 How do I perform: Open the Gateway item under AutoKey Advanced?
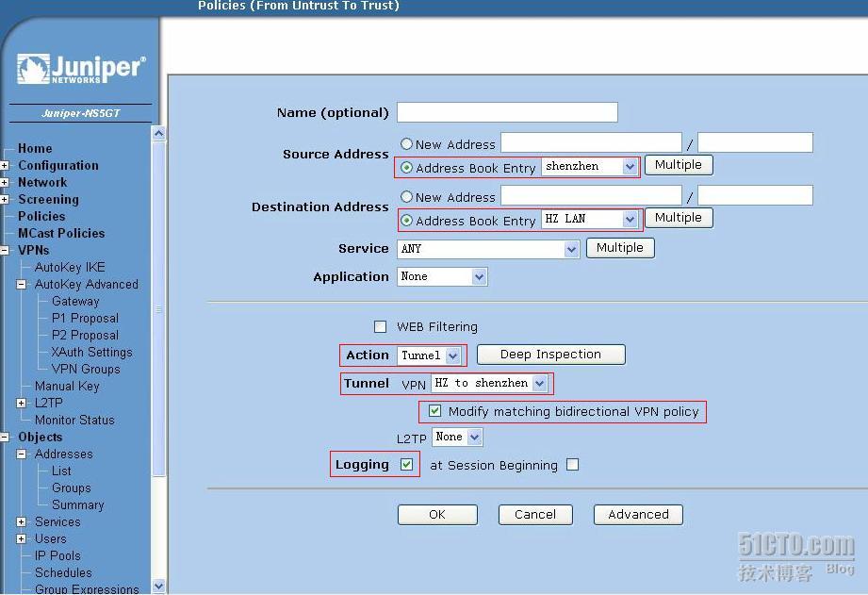pos(75,302)
